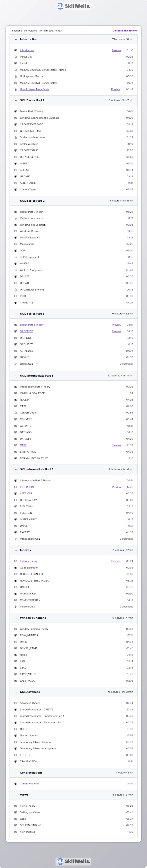Click video icon beside LAST_VALUE
Screen dimensions: 147x868
pos(16,681)
